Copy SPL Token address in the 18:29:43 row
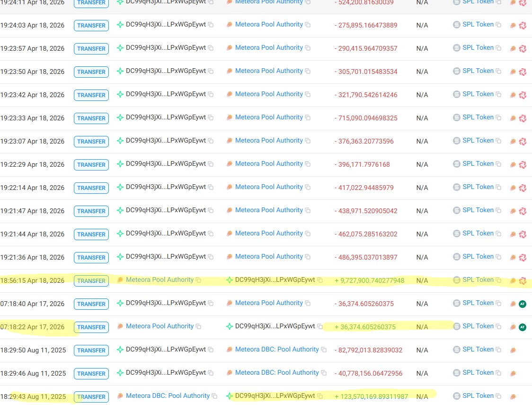The image size is (532, 405). [x=498, y=396]
